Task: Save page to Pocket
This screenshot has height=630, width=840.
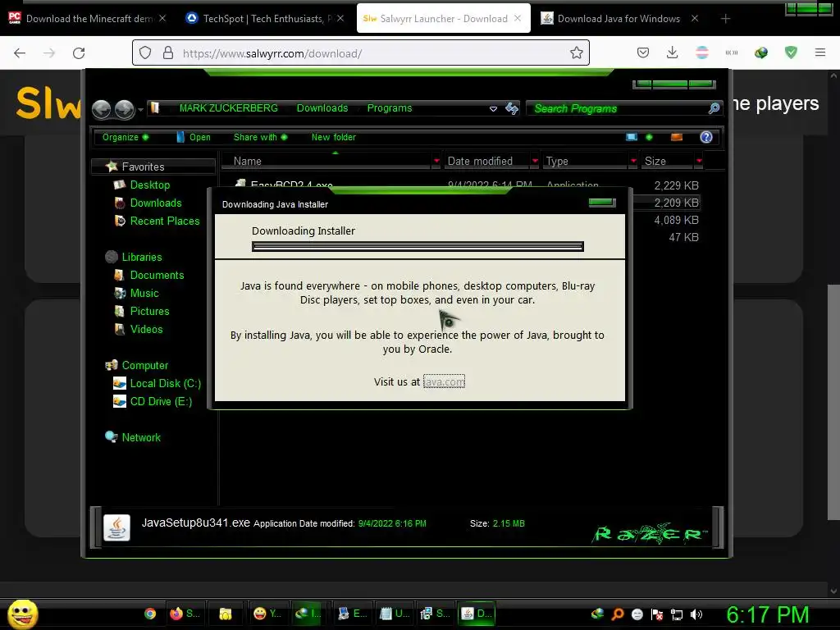Action: (643, 52)
